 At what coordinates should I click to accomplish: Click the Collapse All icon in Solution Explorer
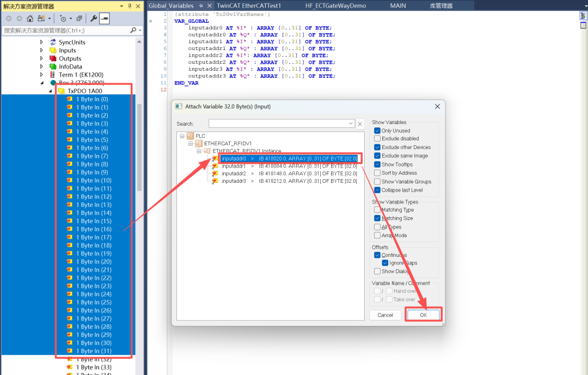pos(79,19)
